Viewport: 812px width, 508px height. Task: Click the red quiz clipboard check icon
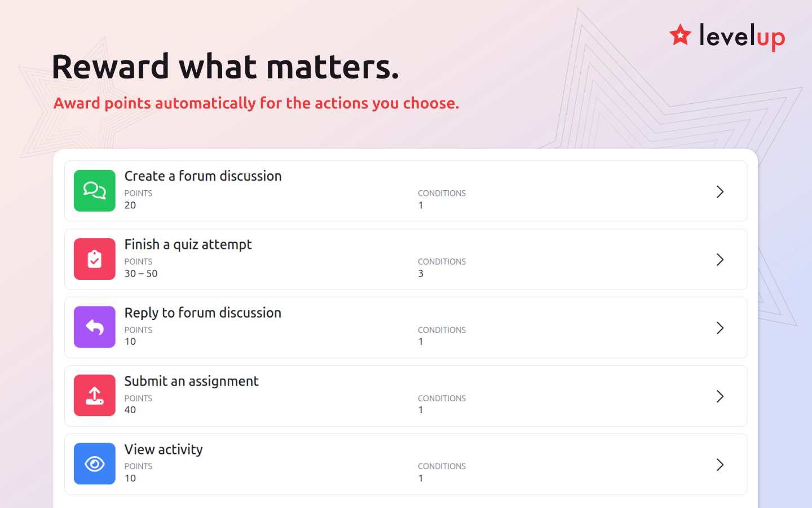(x=95, y=259)
